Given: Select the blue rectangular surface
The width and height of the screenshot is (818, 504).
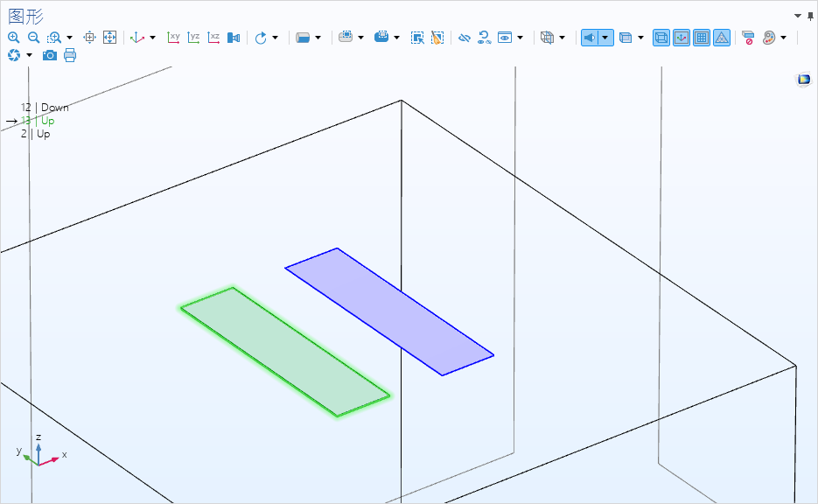Looking at the screenshot, I should [389, 311].
